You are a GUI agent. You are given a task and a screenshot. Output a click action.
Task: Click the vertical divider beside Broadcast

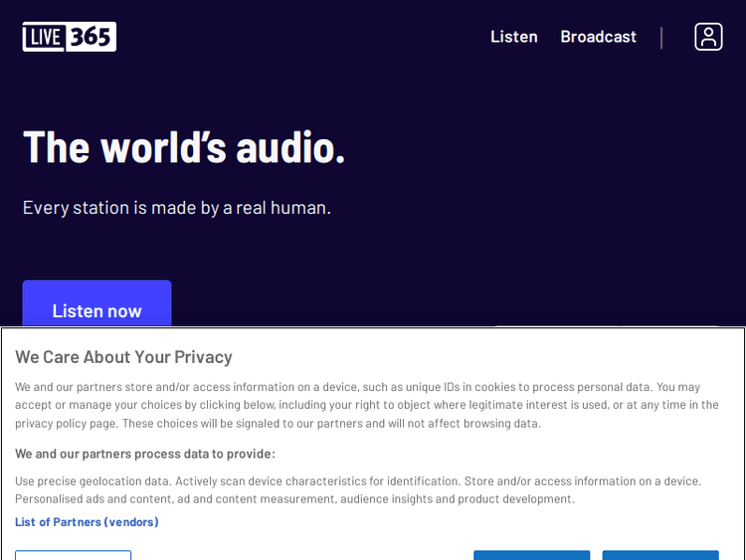tap(661, 38)
